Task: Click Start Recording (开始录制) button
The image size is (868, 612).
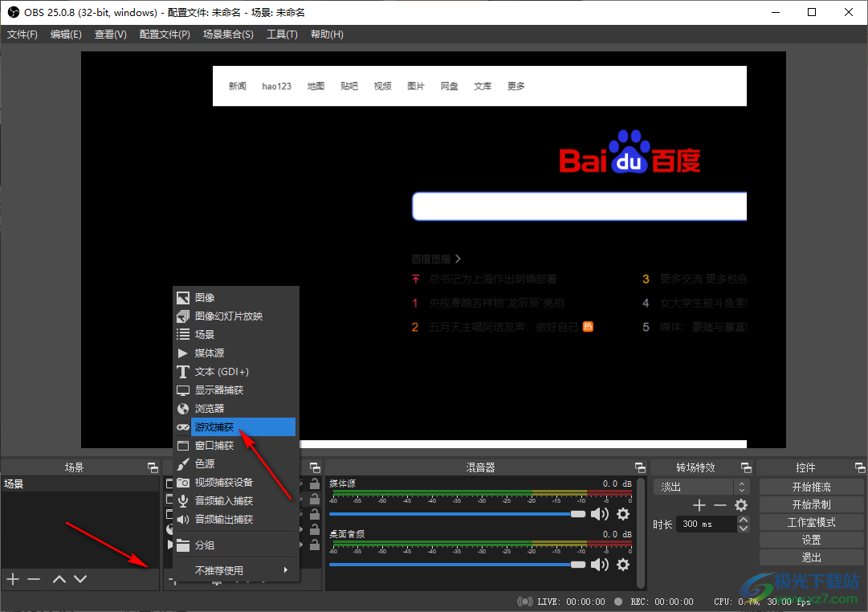Action: tap(811, 504)
